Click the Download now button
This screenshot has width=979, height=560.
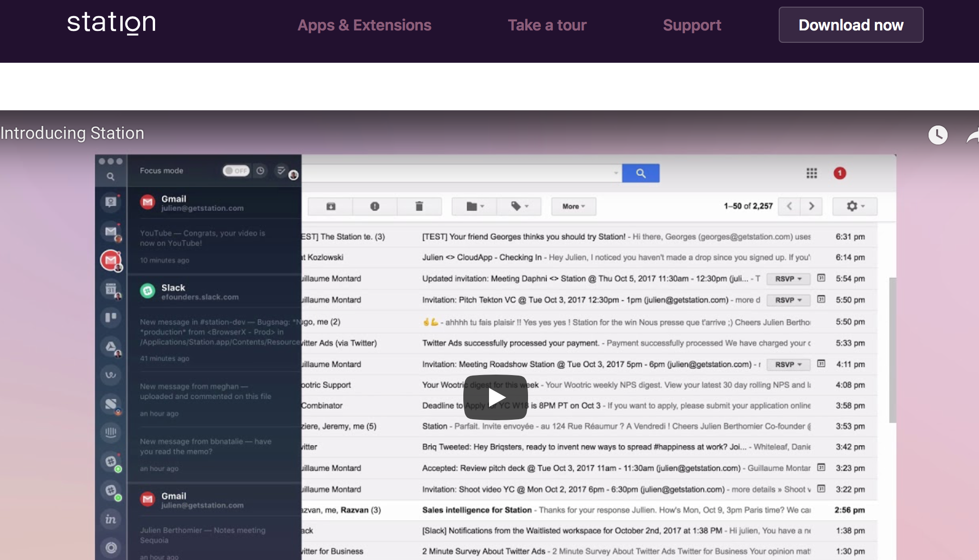851,25
